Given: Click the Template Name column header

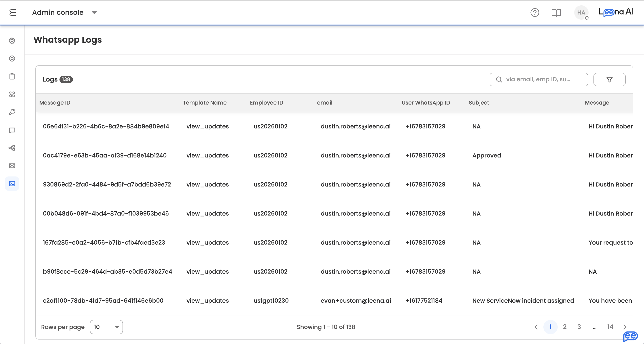Looking at the screenshot, I should [x=205, y=103].
